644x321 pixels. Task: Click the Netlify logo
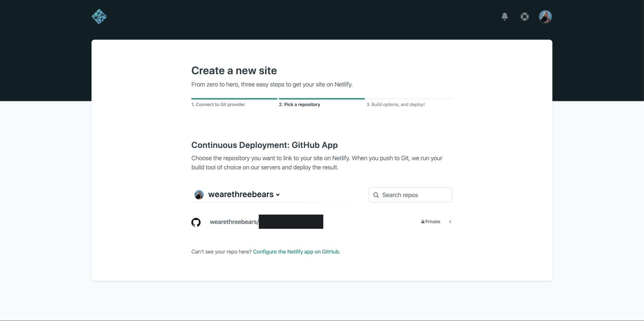(x=99, y=17)
